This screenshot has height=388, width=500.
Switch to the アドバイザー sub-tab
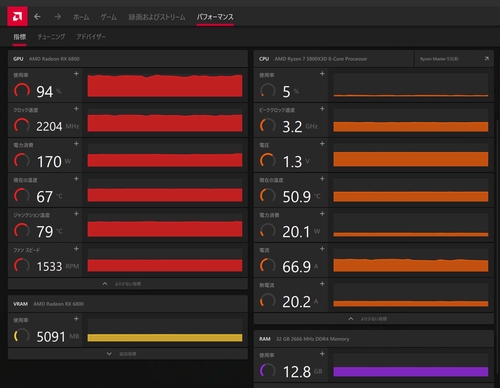click(x=91, y=37)
